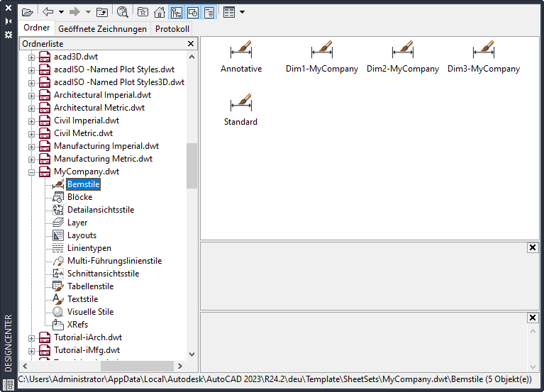
Task: Close the DesignCenter palette with X
Action: click(x=9, y=8)
